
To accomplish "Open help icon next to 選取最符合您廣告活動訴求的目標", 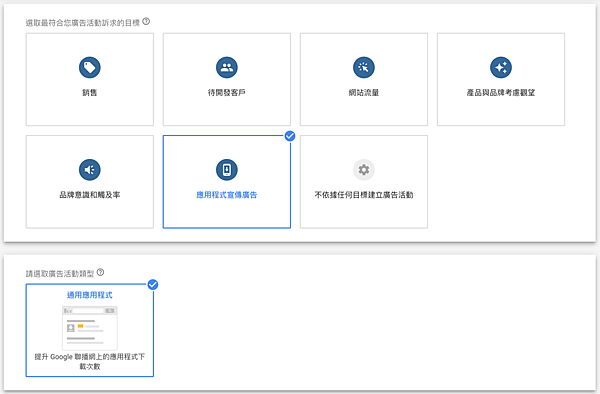I will coord(146,21).
